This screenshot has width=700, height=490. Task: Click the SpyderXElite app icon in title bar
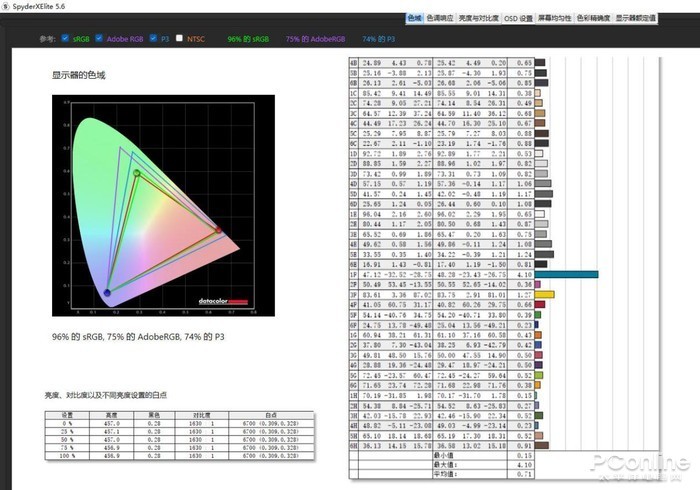pyautogui.click(x=7, y=6)
